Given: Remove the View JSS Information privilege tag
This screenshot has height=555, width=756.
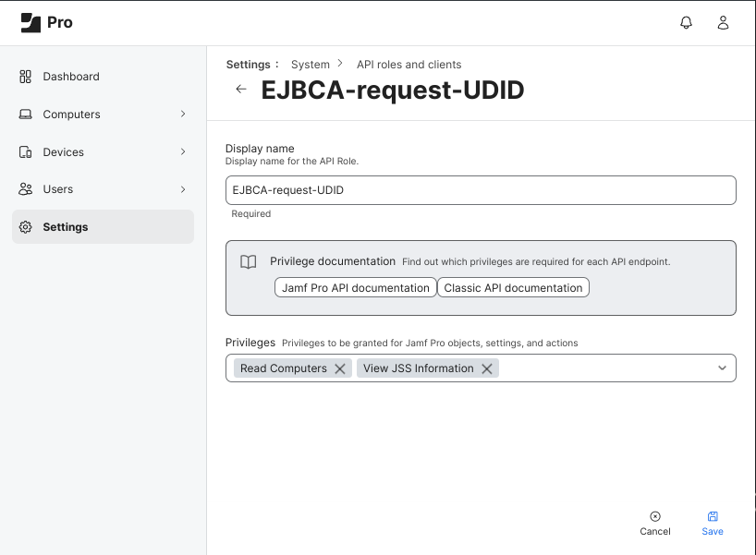Looking at the screenshot, I should coord(487,368).
